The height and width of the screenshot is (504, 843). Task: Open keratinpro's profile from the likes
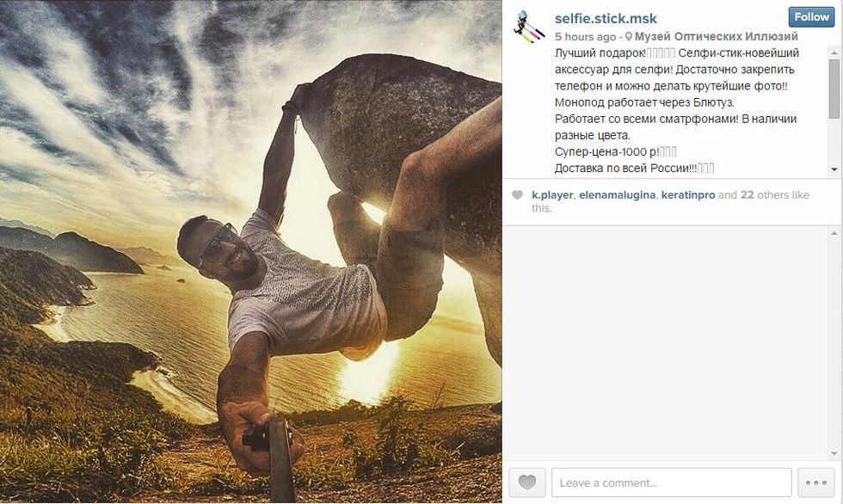(687, 195)
